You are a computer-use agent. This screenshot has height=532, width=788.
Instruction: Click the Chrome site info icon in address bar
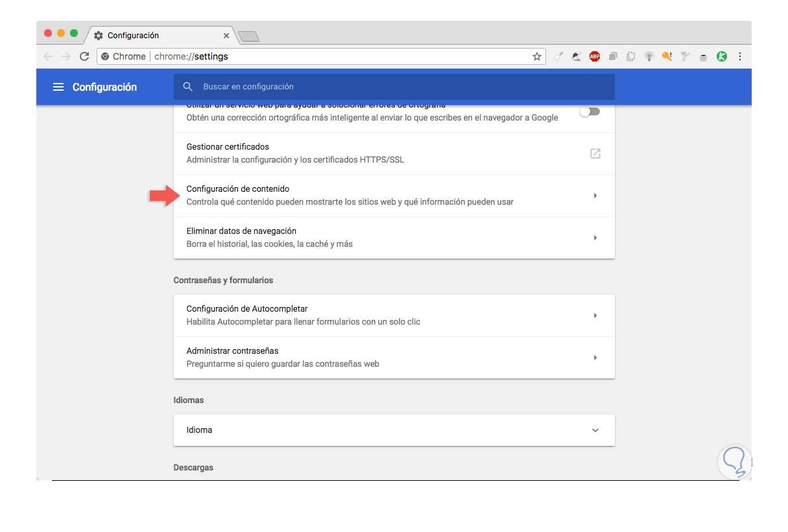106,56
